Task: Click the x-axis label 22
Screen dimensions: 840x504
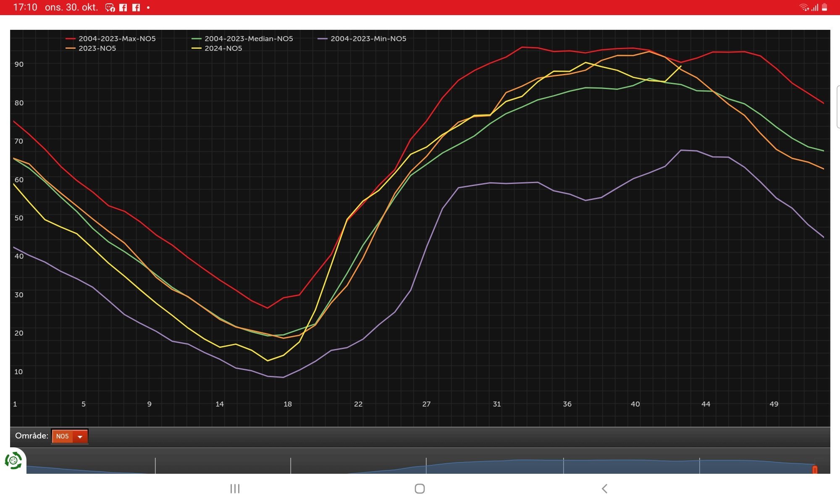Action: pyautogui.click(x=358, y=404)
